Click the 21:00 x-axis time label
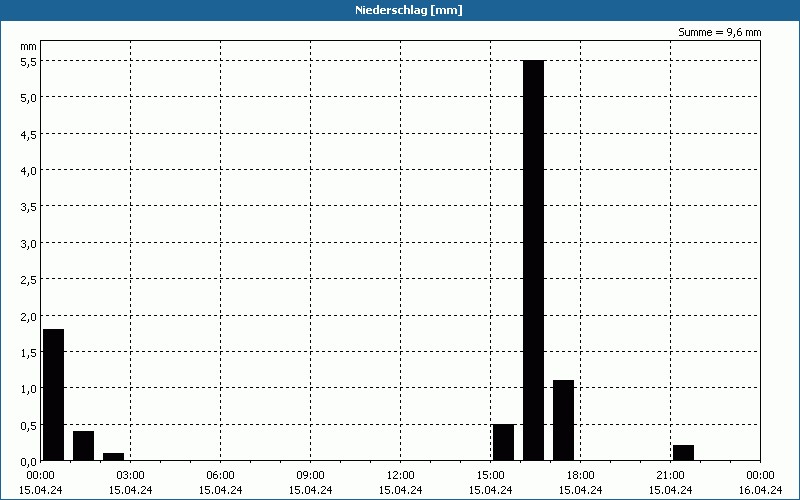The width and height of the screenshot is (800, 500). (x=670, y=476)
